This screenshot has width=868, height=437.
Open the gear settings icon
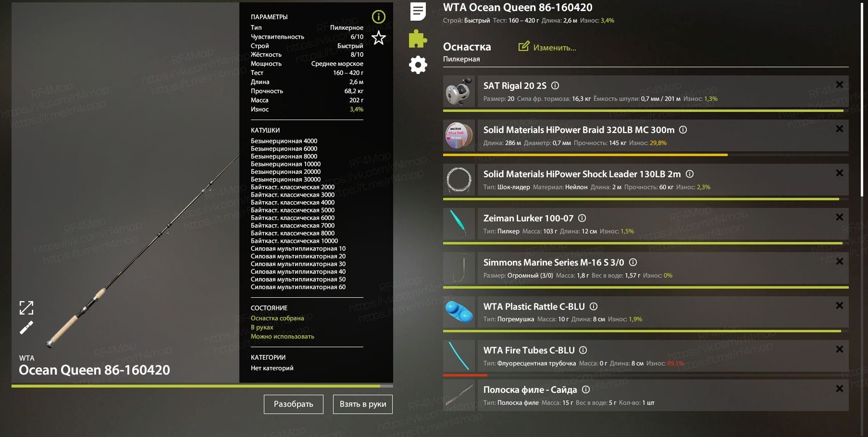pos(418,65)
